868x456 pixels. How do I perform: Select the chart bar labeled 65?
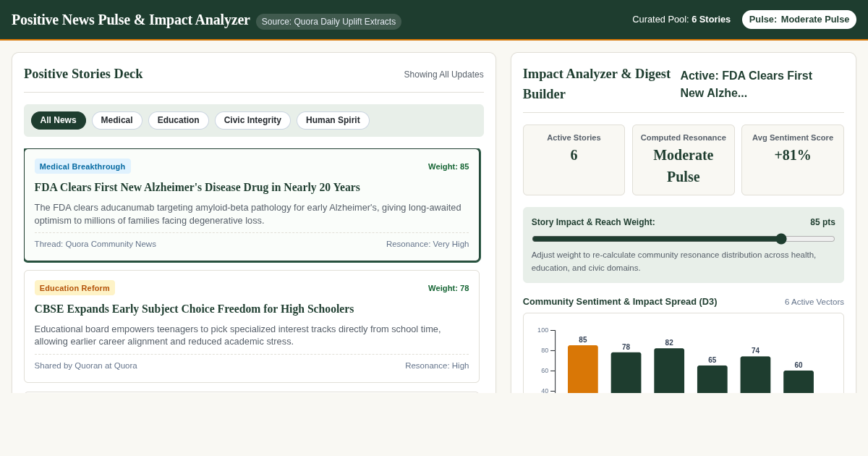712,379
